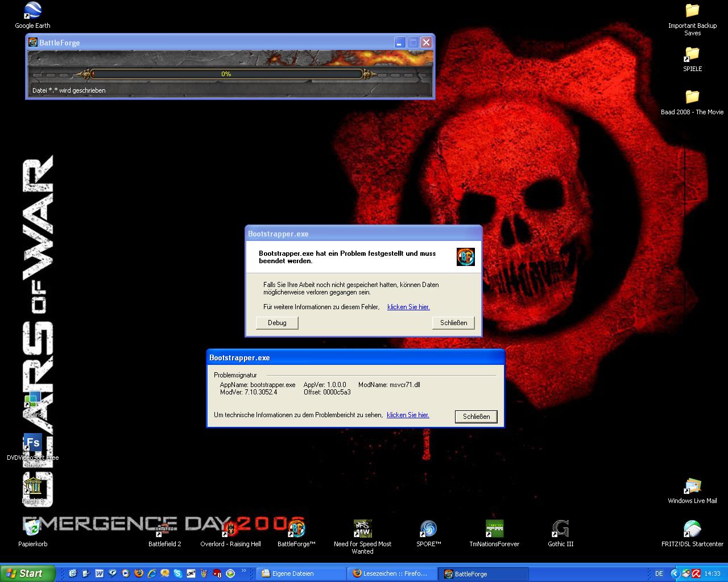Launch Need for Speed Most Wanted shortcut
This screenshot has width=728, height=582.
[x=362, y=537]
